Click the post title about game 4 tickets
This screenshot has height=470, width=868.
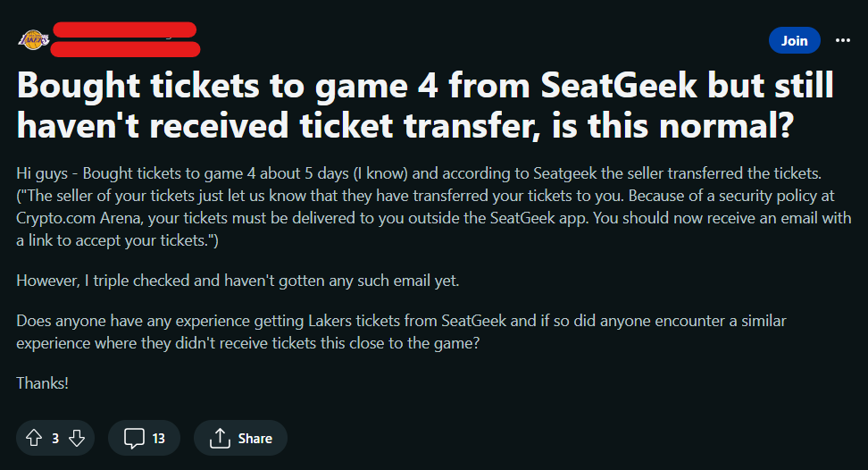425,105
